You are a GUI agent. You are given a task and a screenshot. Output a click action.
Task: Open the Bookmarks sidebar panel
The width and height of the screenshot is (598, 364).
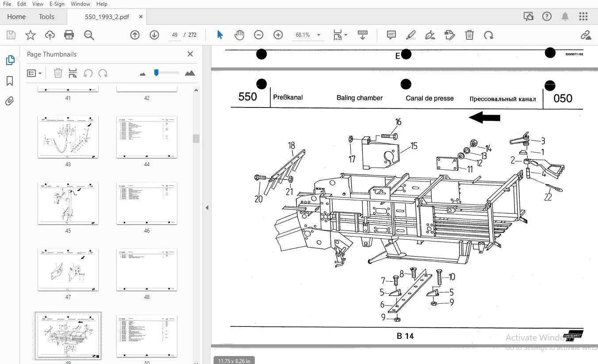(10, 81)
